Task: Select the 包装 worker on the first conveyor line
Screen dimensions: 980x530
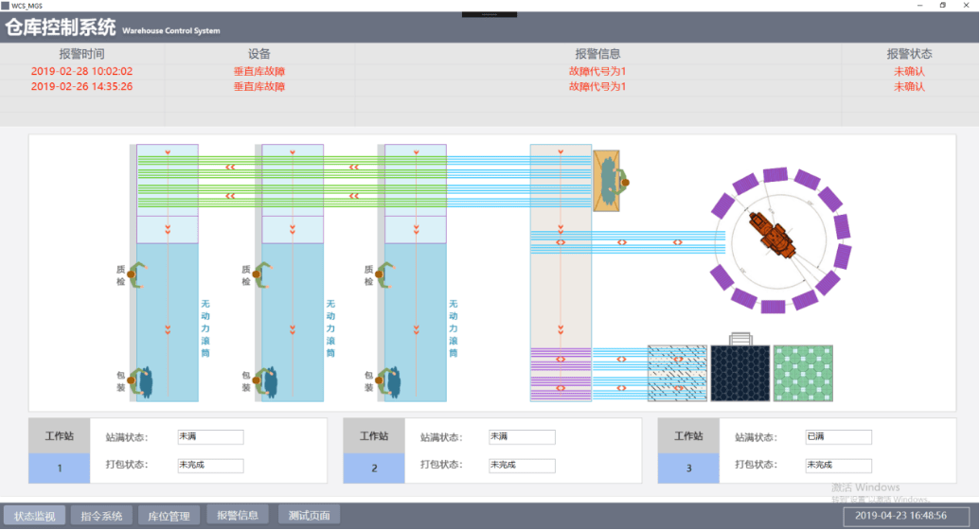Action: tap(142, 381)
